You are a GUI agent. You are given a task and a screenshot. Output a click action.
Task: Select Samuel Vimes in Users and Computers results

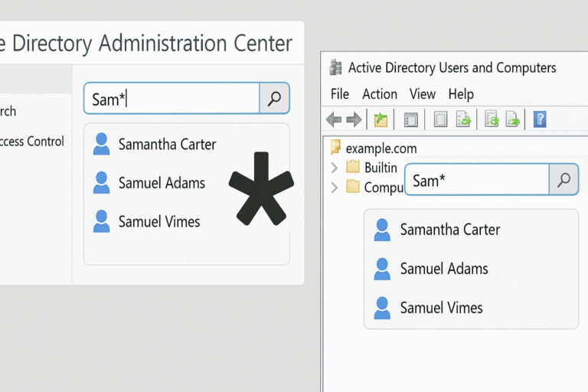coord(441,308)
